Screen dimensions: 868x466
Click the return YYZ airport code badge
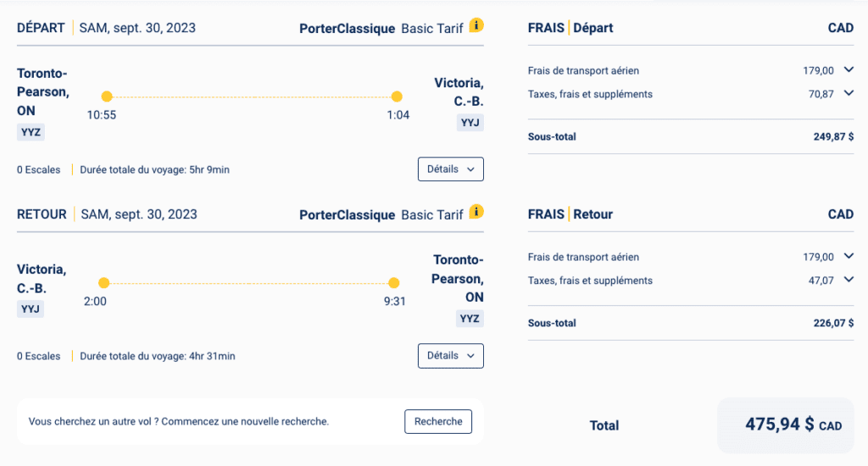click(x=469, y=319)
